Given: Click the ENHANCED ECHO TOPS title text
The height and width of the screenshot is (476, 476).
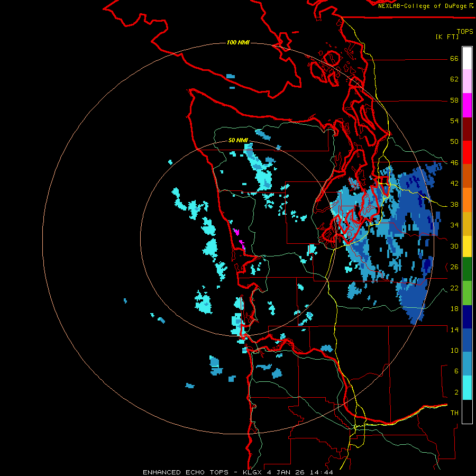Looking at the screenshot, I should click(x=186, y=472).
